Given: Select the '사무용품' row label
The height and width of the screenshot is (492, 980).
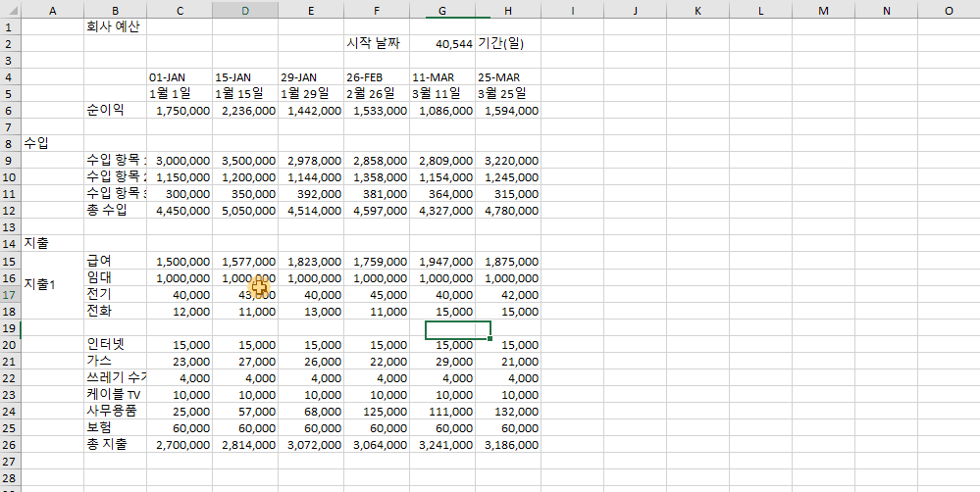Looking at the screenshot, I should [x=116, y=412].
